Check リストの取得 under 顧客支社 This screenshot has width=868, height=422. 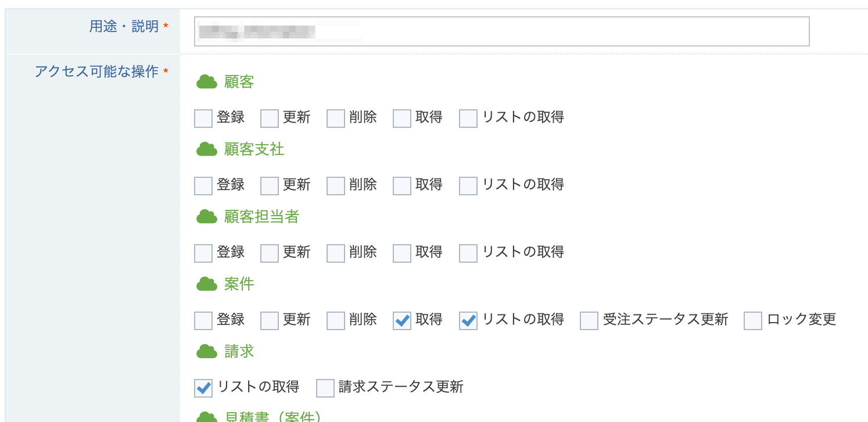pyautogui.click(x=468, y=186)
